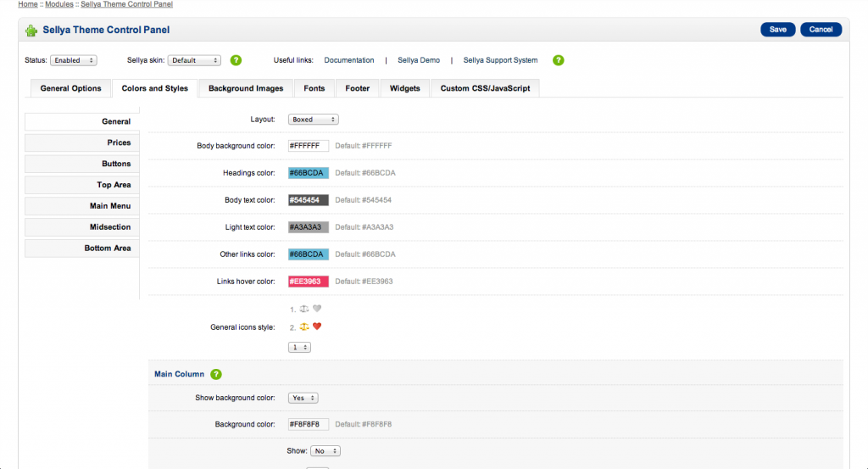Screen dimensions: 868x469
Task: Click the 'Links hover color:' label
Action: (x=246, y=282)
